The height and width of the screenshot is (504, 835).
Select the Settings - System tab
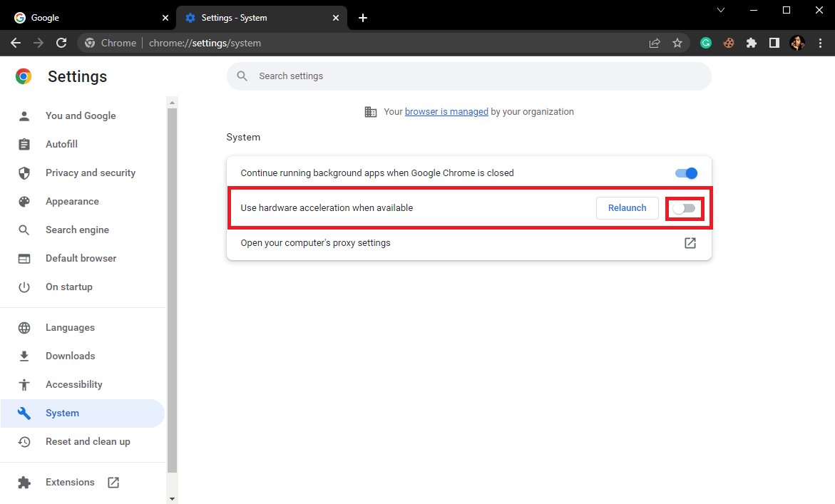pos(262,18)
